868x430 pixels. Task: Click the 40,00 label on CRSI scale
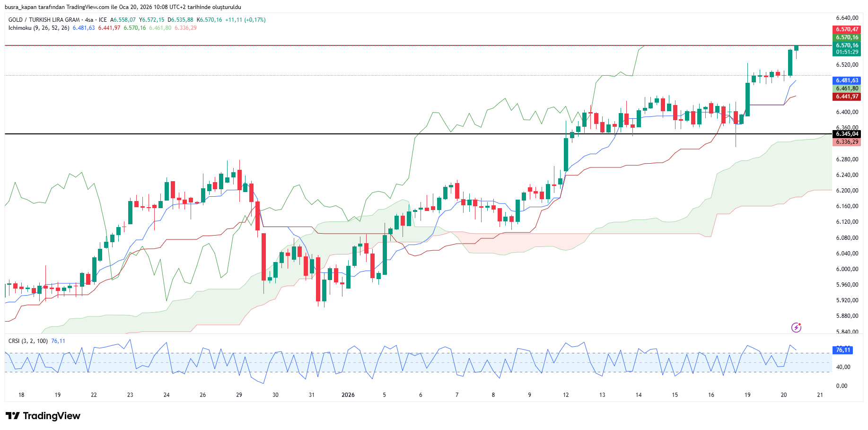click(843, 367)
